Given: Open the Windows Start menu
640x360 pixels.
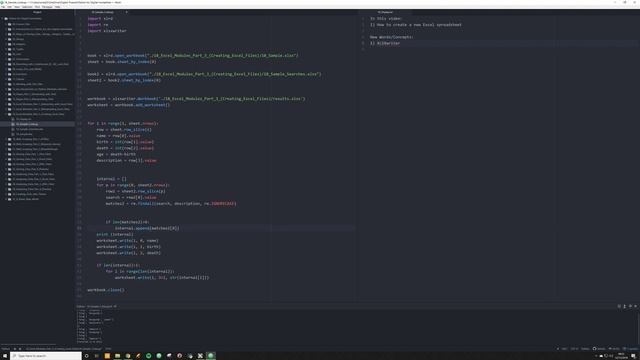Looking at the screenshot, I should tap(5, 356).
